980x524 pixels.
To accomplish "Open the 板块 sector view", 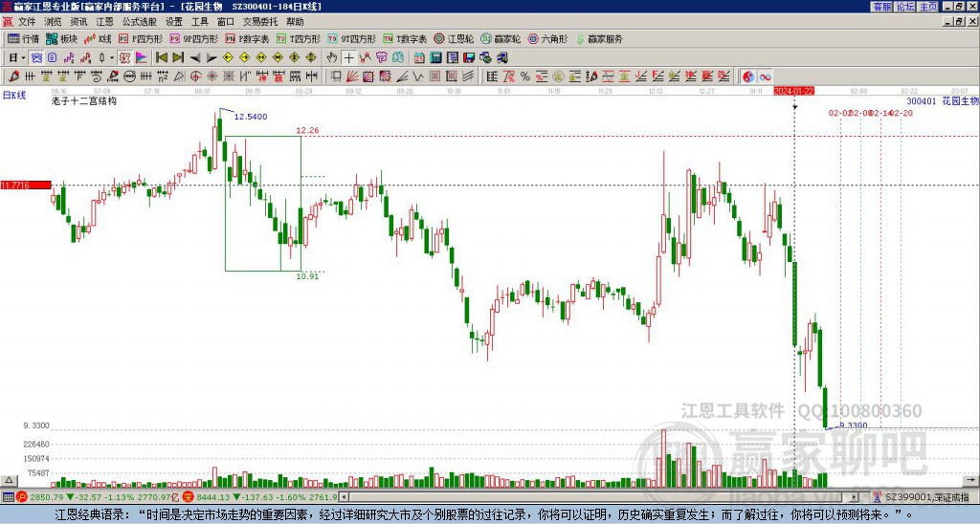I will (61, 38).
